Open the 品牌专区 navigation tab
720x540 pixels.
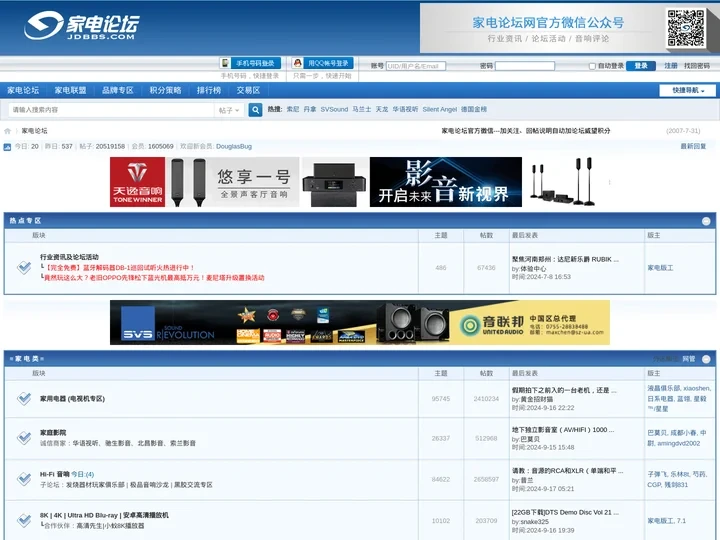(x=118, y=90)
